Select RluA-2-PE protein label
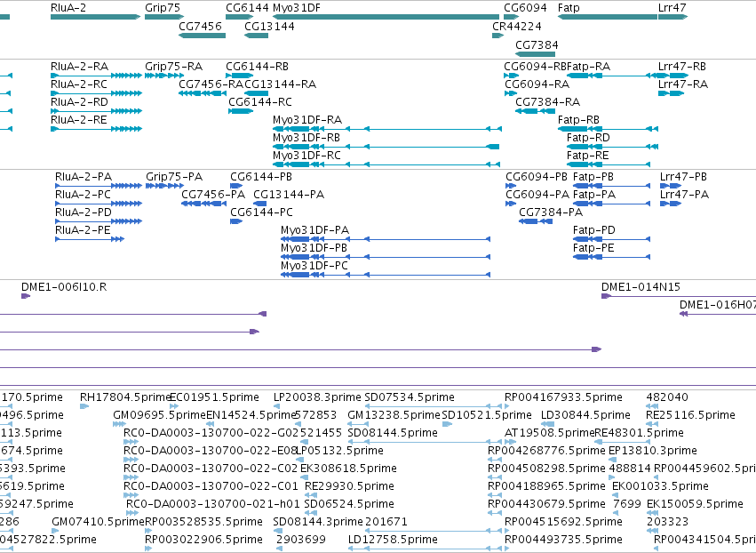The width and height of the screenshot is (756, 553). click(x=83, y=230)
